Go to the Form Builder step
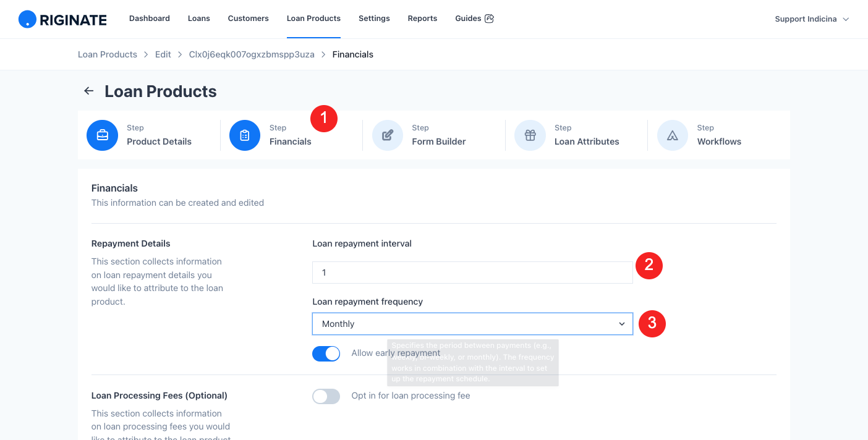 (439, 142)
